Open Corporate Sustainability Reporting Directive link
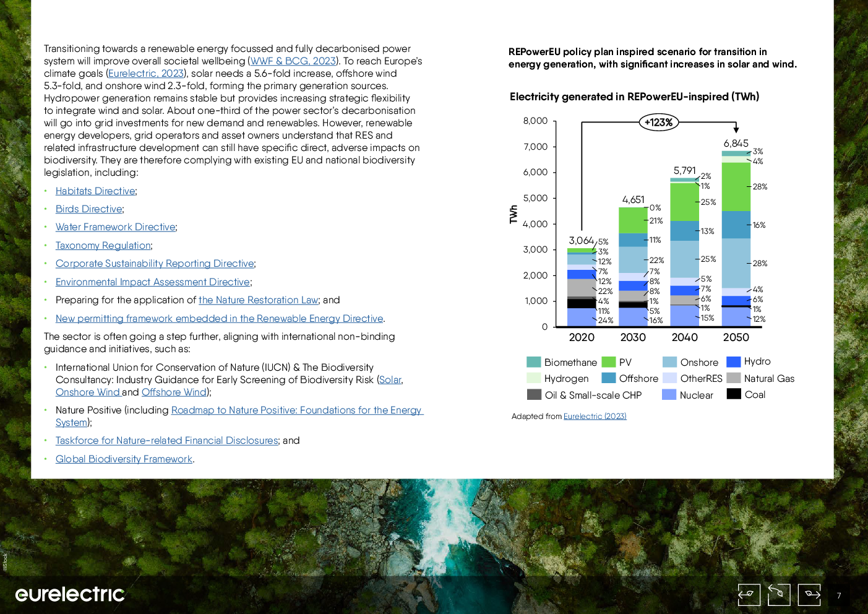Viewport: 868px width, 614px height. pyautogui.click(x=155, y=264)
